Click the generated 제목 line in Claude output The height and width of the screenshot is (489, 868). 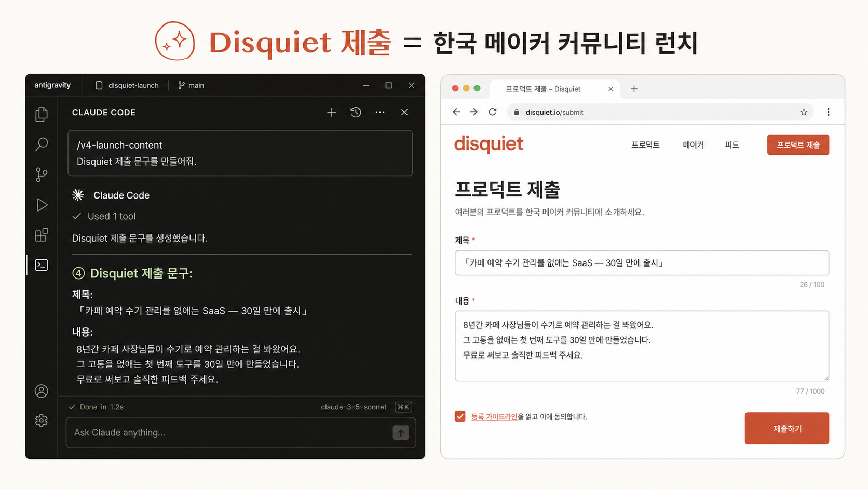192,311
